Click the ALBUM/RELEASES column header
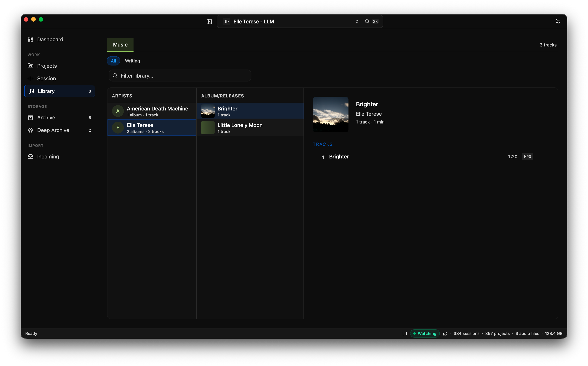The image size is (588, 366). point(222,96)
